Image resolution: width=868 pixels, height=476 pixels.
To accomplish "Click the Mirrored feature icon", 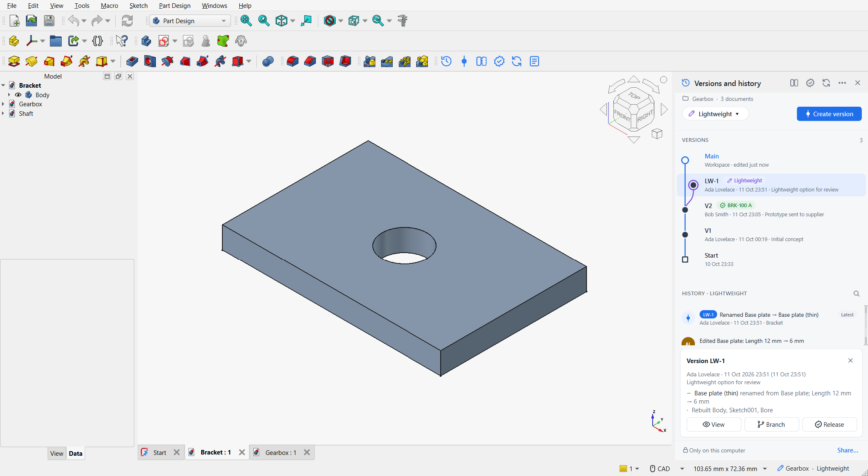I will (x=370, y=61).
